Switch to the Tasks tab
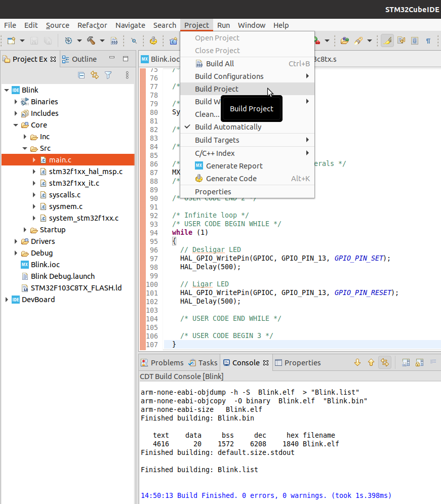Image resolution: width=441 pixels, height=504 pixels. (x=203, y=363)
